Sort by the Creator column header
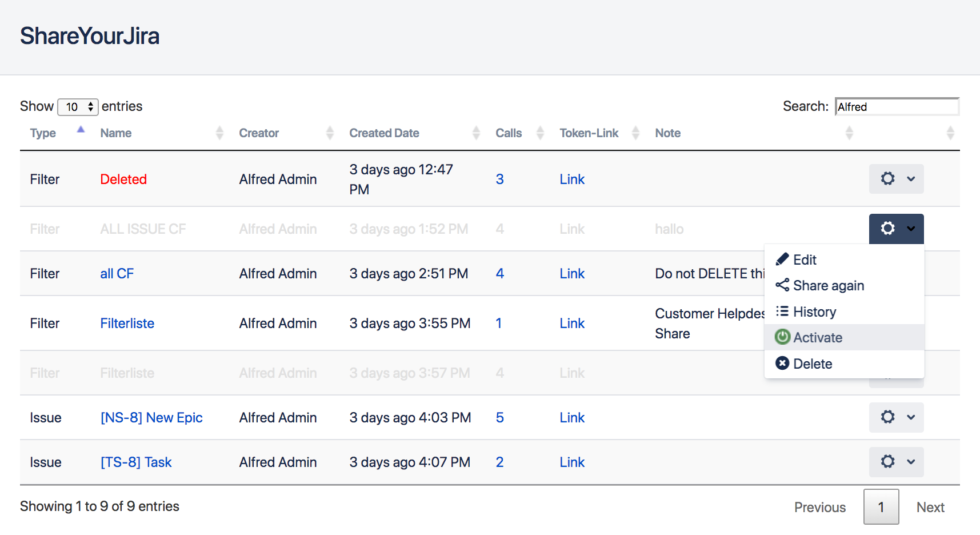980x535 pixels. pyautogui.click(x=259, y=133)
